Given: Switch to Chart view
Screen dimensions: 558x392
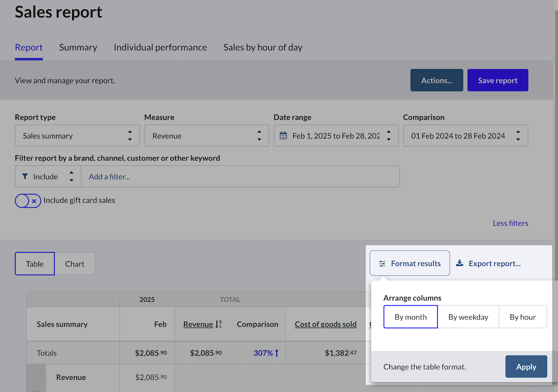Looking at the screenshot, I should tap(75, 264).
